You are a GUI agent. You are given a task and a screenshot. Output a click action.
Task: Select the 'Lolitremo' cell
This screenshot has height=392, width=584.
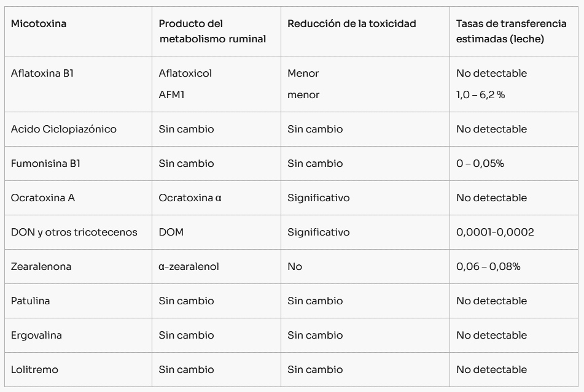pyautogui.click(x=35, y=370)
